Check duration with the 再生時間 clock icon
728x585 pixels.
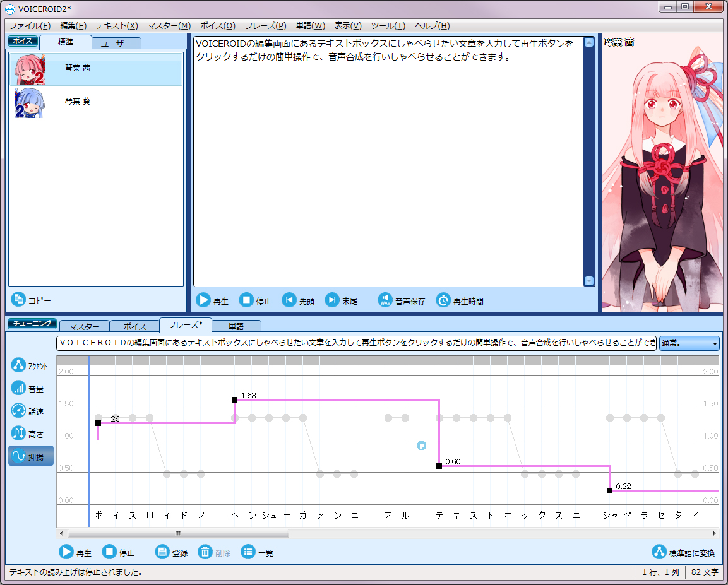click(x=443, y=300)
